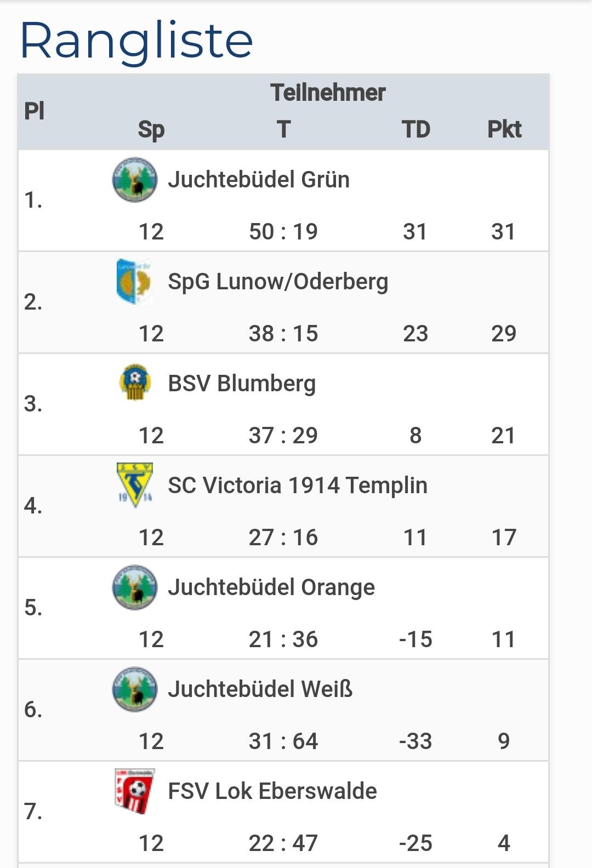Click the Juchtebüdel Weiß team logo
The image size is (592, 868).
click(134, 689)
